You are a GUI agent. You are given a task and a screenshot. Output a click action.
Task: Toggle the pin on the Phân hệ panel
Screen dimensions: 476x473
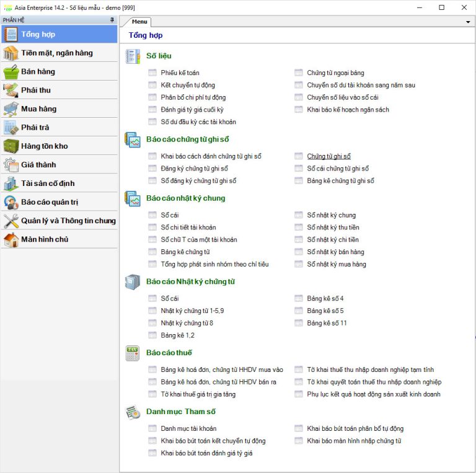(112, 20)
